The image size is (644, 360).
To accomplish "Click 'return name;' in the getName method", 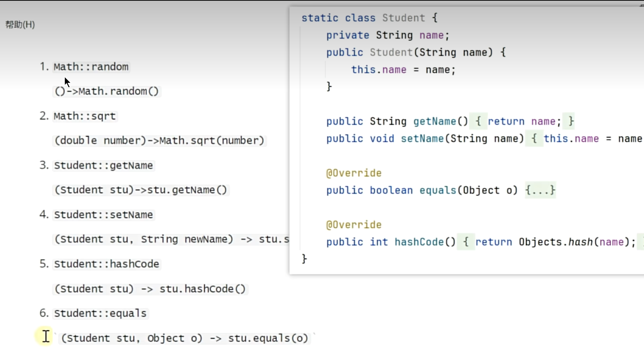I will point(524,121).
